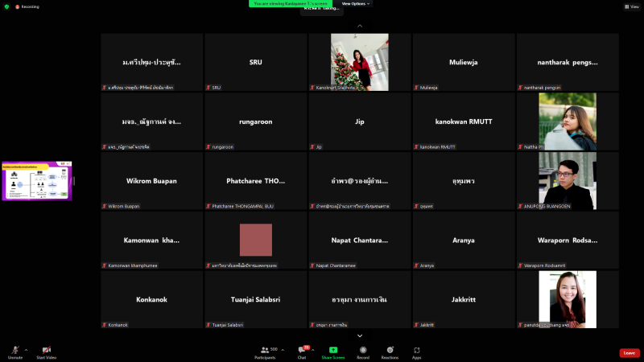
Task: Open the Participants panel
Action: pyautogui.click(x=264, y=351)
